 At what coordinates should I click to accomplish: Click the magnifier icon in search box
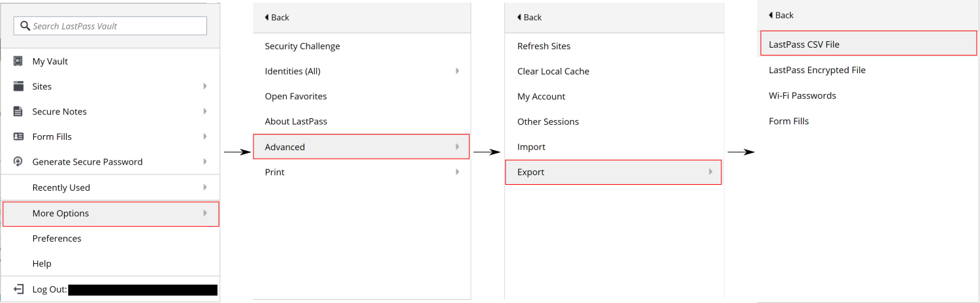(x=25, y=26)
